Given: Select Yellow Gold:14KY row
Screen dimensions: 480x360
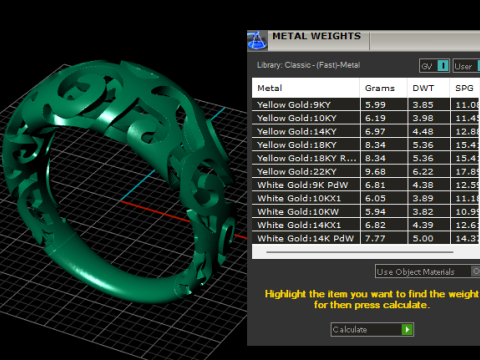Looking at the screenshot, I should coord(366,131).
